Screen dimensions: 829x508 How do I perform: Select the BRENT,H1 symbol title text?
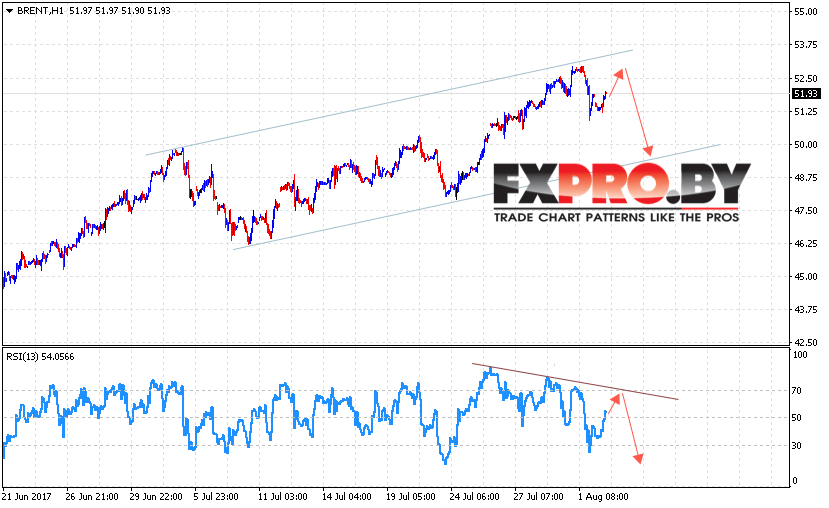[41, 11]
